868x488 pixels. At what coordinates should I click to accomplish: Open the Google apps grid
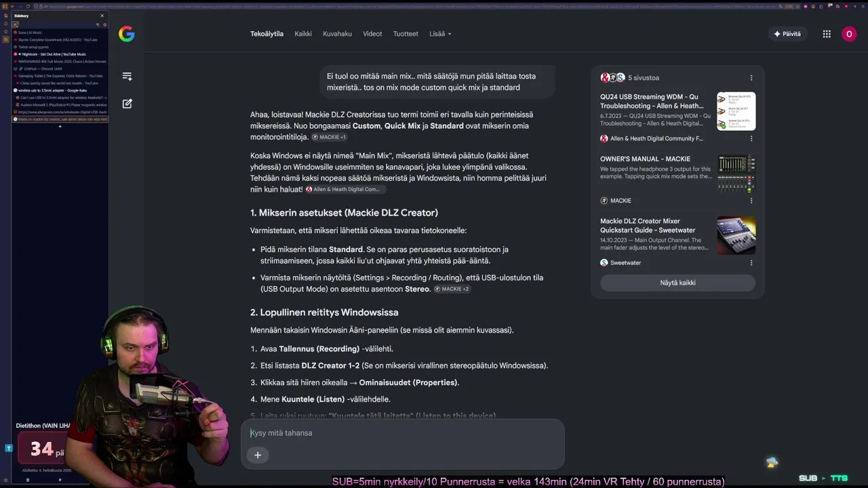click(827, 34)
